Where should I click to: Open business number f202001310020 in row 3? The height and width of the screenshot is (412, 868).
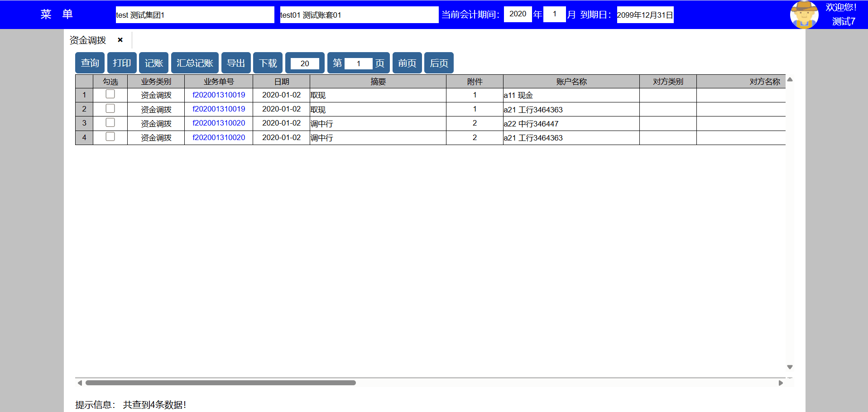coord(219,123)
